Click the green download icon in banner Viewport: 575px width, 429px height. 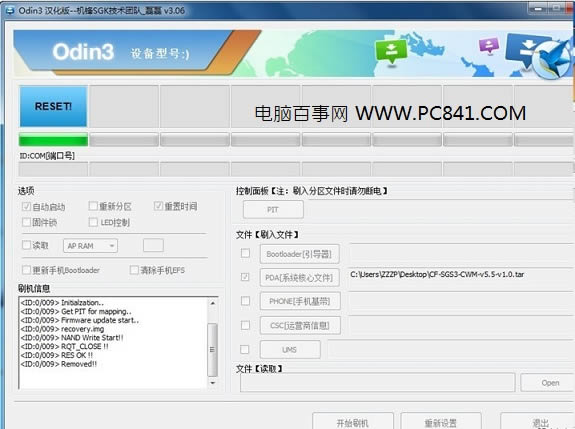[x=391, y=52]
